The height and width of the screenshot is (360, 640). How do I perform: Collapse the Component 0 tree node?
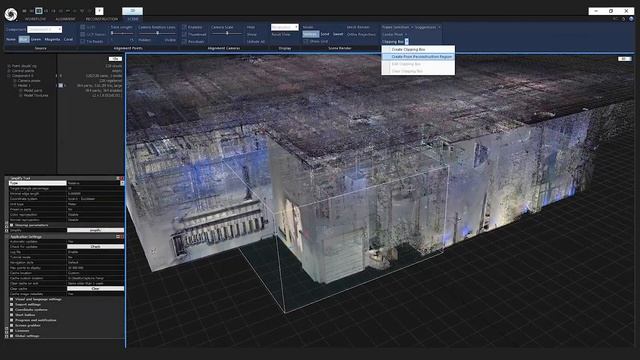9,76
